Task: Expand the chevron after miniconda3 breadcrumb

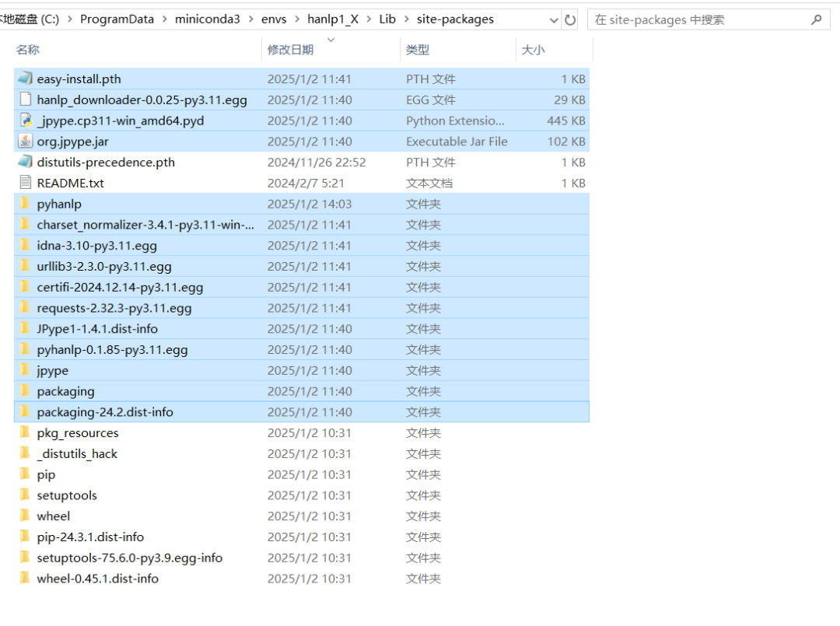Action: coord(250,19)
